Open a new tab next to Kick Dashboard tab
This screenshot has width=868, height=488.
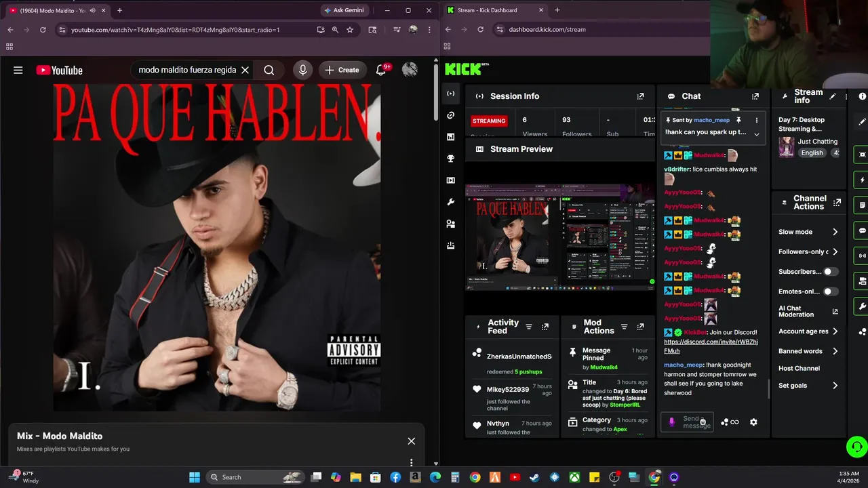pos(557,10)
